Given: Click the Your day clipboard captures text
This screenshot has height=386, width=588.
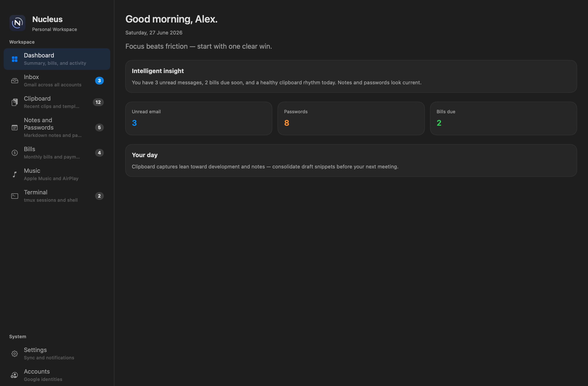Looking at the screenshot, I should (x=265, y=167).
